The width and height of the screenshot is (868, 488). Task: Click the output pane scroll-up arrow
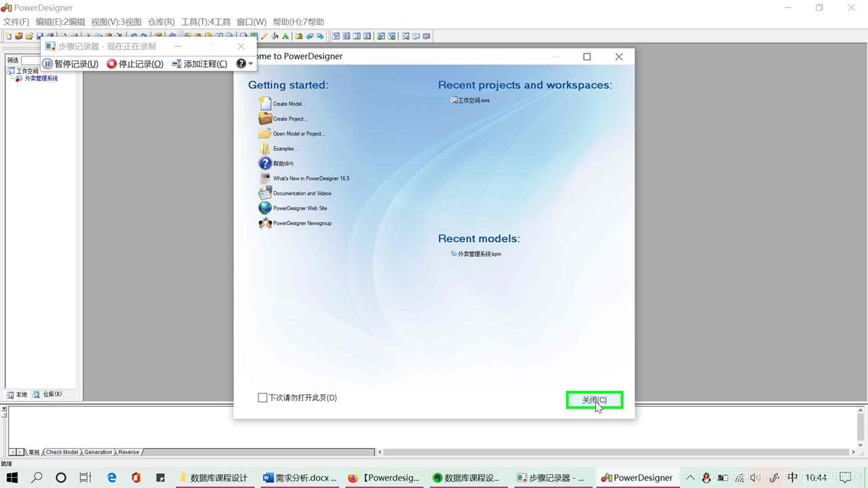tap(861, 411)
